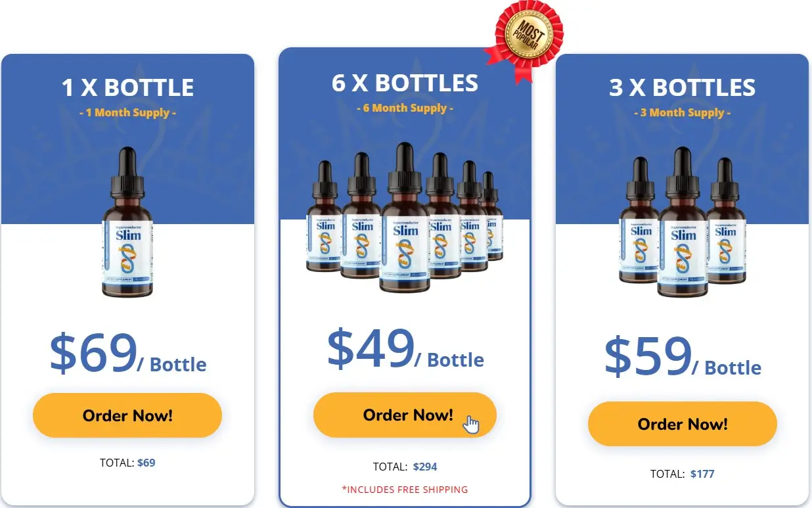Click the TOTAL: $69 text
Image resolution: width=812 pixels, height=508 pixels.
click(127, 463)
